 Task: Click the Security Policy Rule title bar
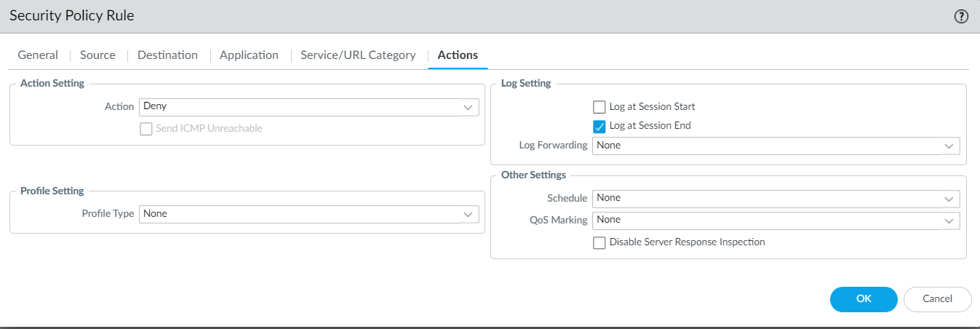pos(437,16)
